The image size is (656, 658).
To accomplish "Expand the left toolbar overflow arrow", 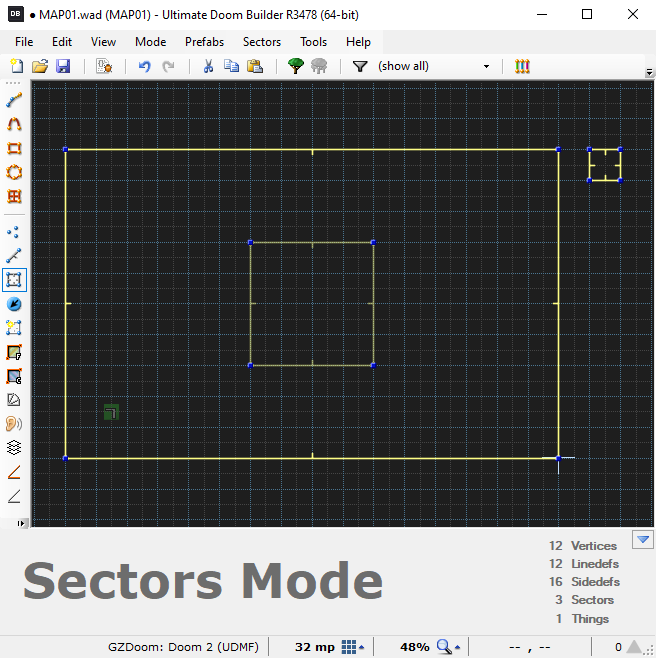I will pyautogui.click(x=20, y=523).
